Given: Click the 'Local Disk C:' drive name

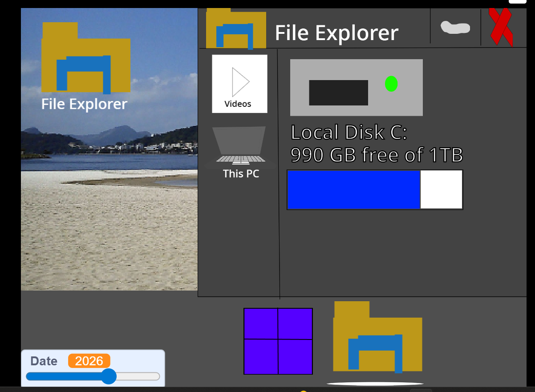Looking at the screenshot, I should click(x=349, y=133).
